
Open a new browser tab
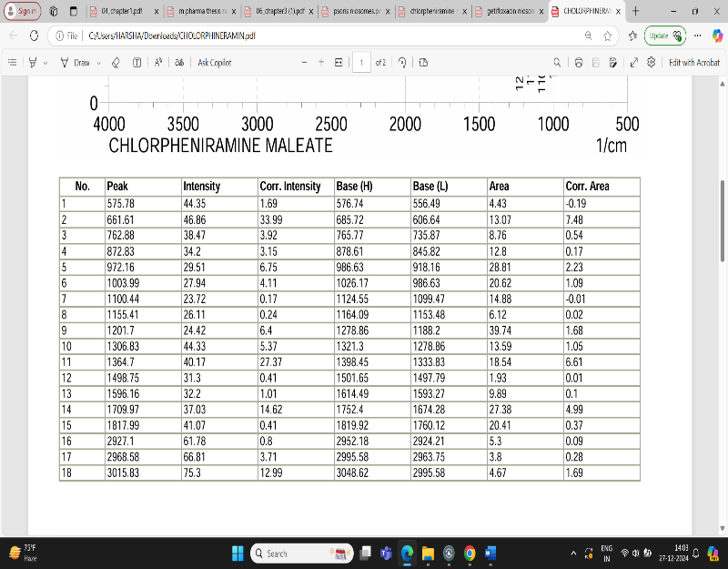point(636,11)
